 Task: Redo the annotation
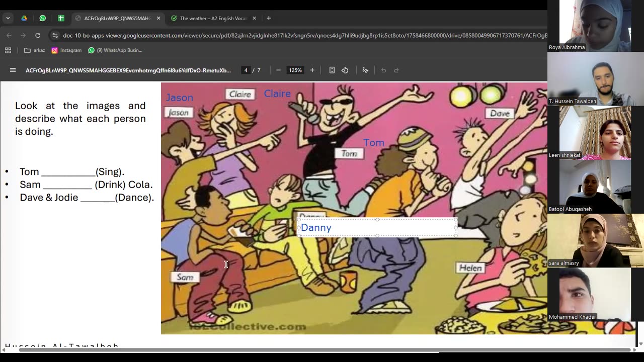point(396,70)
